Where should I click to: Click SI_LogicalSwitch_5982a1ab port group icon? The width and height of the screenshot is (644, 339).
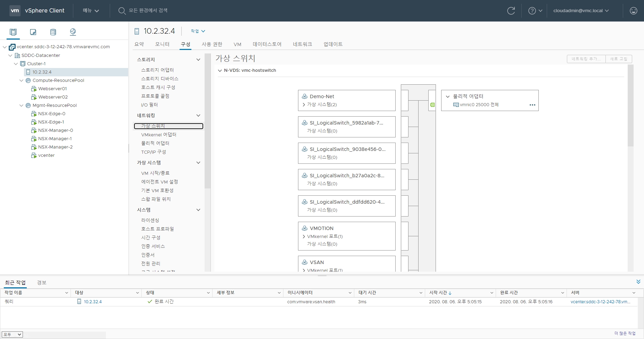tap(305, 123)
